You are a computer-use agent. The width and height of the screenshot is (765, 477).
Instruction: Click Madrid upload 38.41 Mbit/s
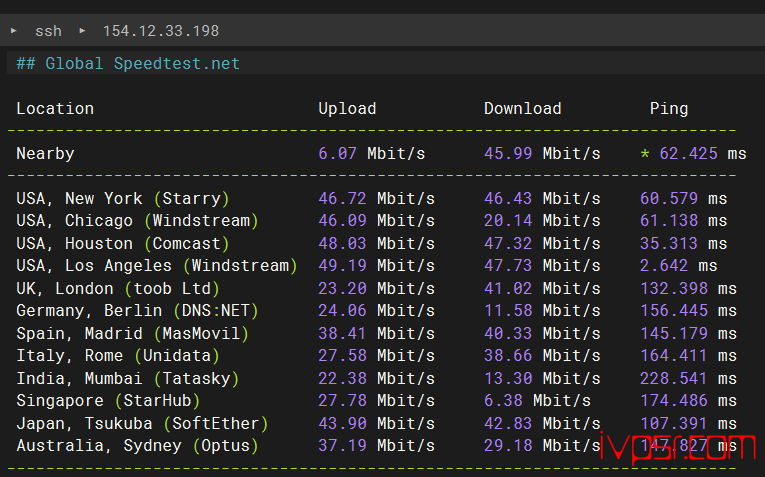(x=376, y=333)
